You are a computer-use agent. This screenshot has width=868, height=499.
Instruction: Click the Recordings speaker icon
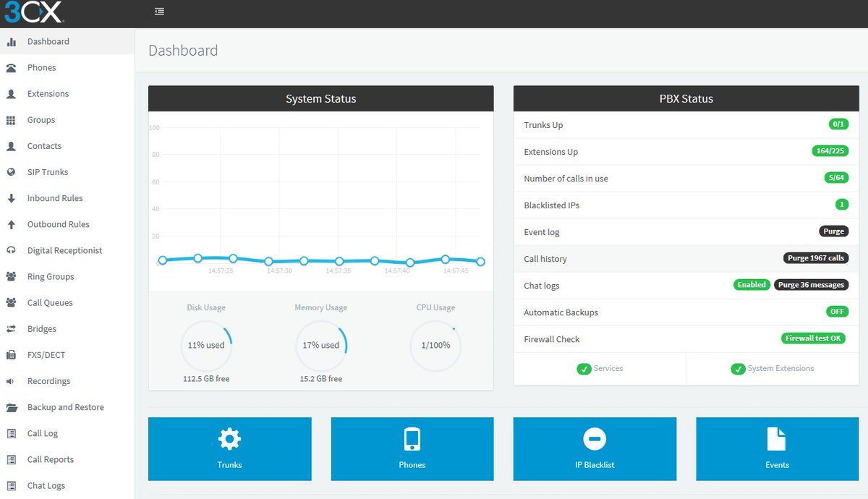(11, 381)
